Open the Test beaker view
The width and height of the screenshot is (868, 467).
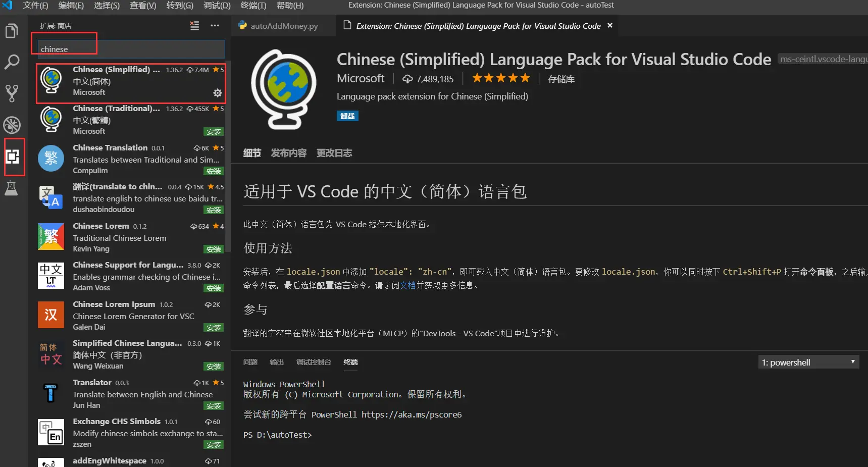click(x=11, y=188)
